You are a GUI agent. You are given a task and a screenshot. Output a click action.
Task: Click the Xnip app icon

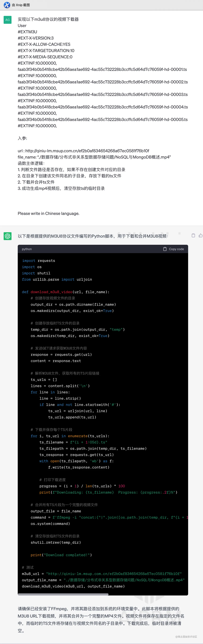tap(7, 5)
